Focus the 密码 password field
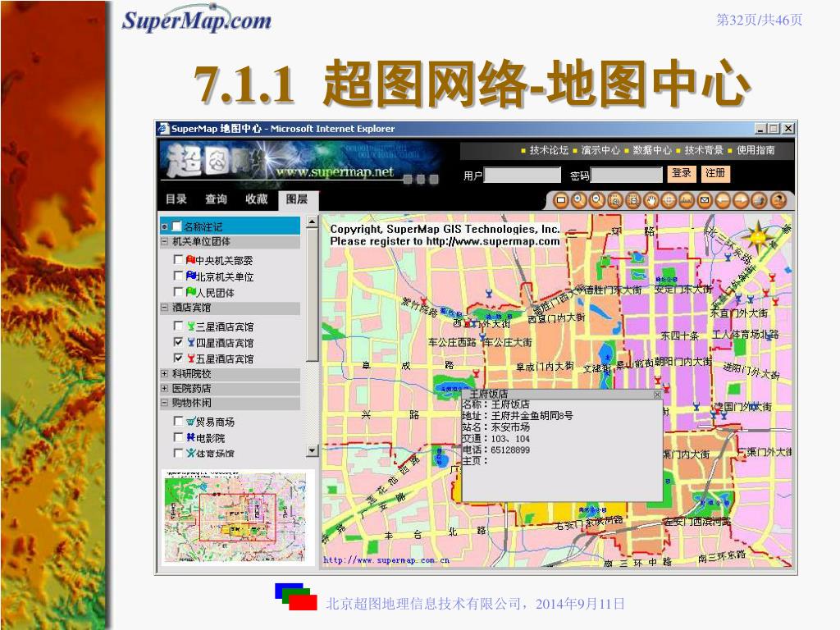The height and width of the screenshot is (630, 840). 626,175
